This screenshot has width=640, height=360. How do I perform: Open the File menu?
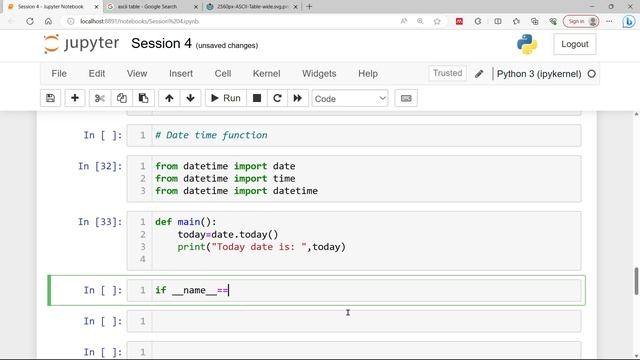[59, 73]
